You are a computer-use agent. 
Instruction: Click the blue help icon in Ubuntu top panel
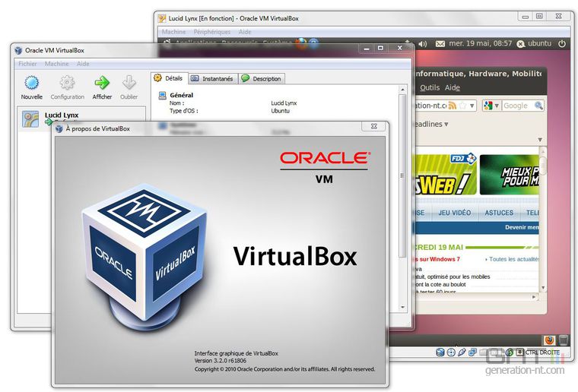313,44
